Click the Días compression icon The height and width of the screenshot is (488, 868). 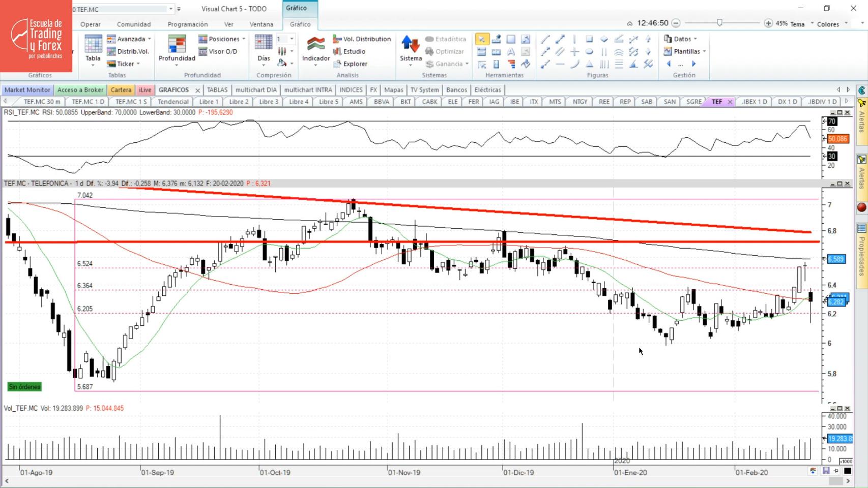[264, 44]
